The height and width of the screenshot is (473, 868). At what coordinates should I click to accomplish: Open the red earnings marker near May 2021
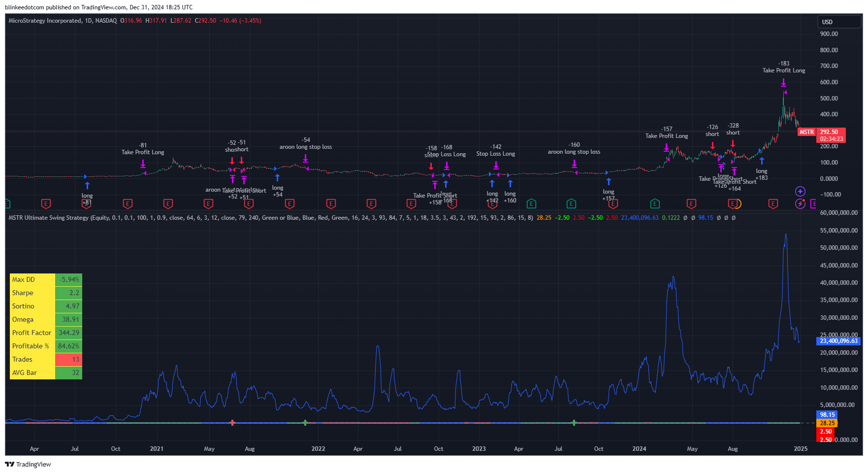tap(208, 203)
